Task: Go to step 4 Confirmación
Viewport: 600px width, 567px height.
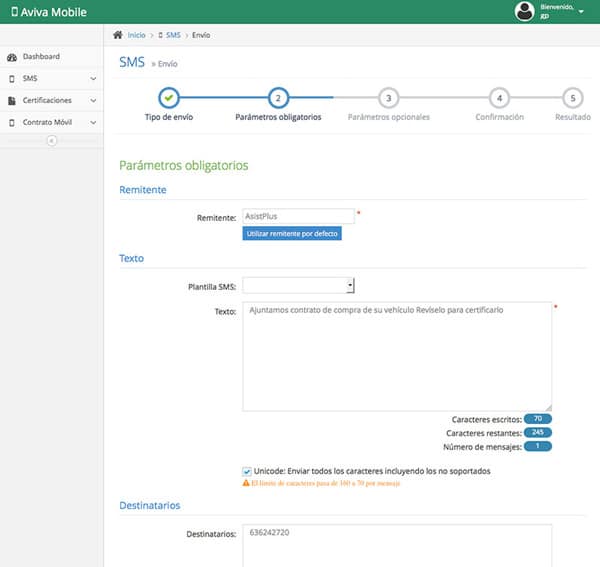Action: (x=498, y=98)
